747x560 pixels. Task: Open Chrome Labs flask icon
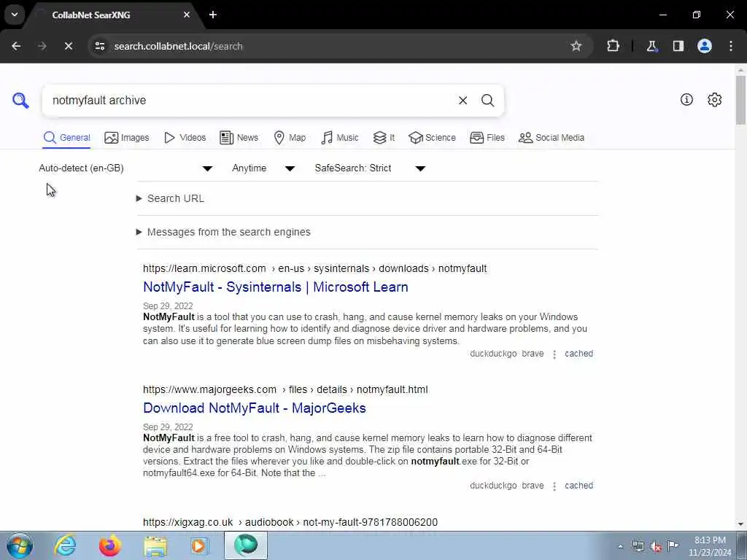[x=651, y=46]
